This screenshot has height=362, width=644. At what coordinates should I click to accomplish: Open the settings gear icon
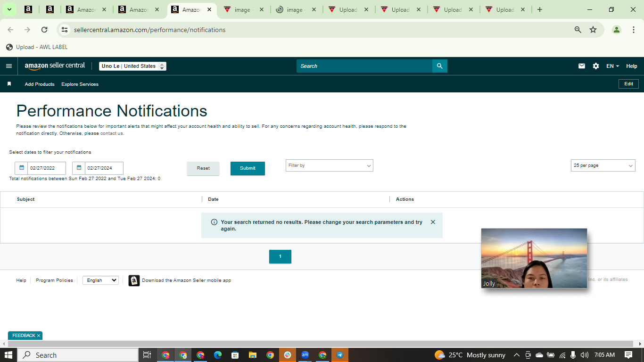[x=596, y=66]
